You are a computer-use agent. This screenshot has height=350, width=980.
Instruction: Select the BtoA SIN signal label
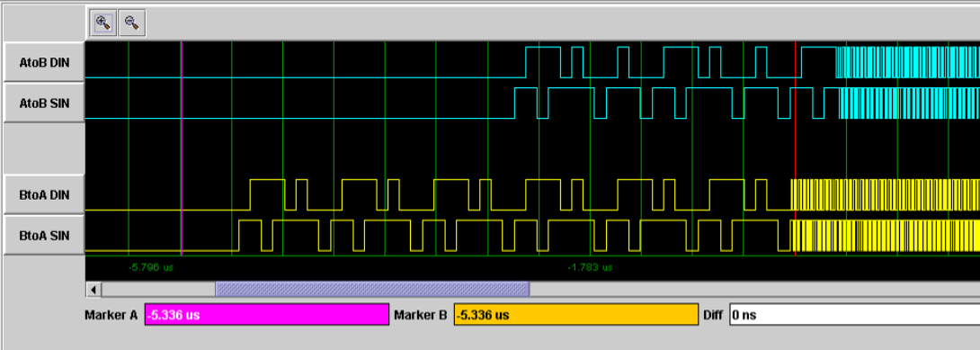(44, 235)
